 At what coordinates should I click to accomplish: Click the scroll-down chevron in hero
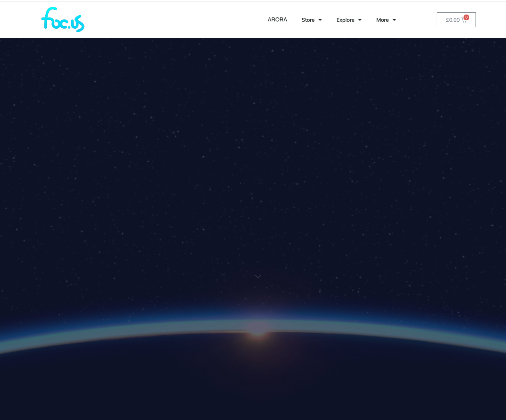(258, 277)
